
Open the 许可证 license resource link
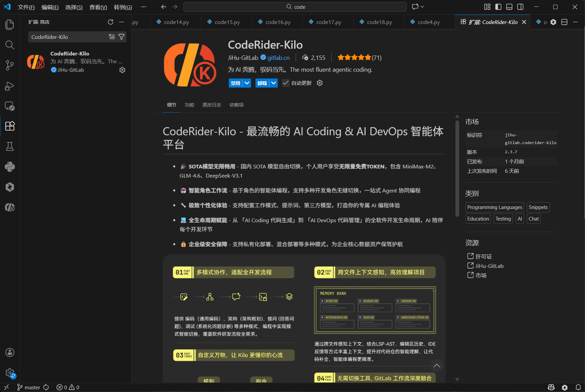tap(483, 256)
